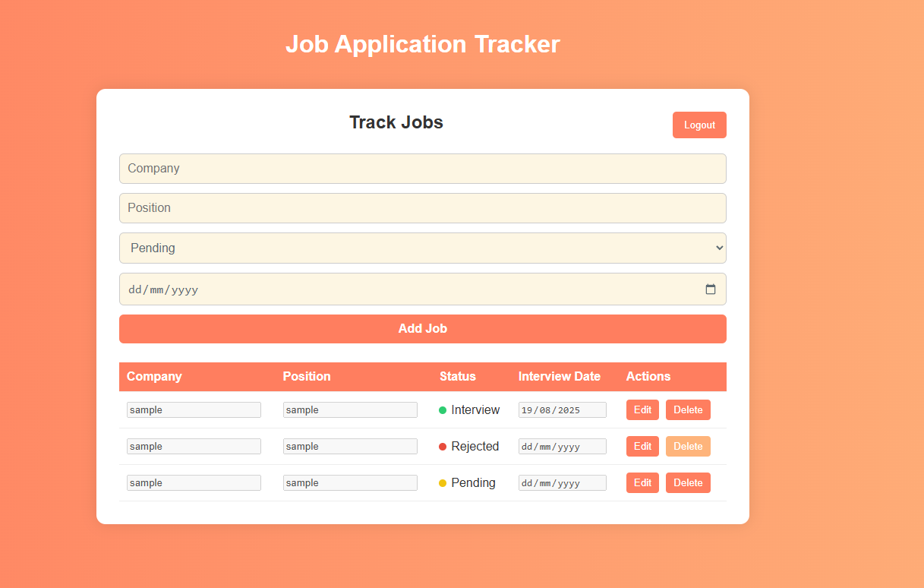Delete the Rejected status job row
The image size is (924, 588).
pyautogui.click(x=688, y=447)
